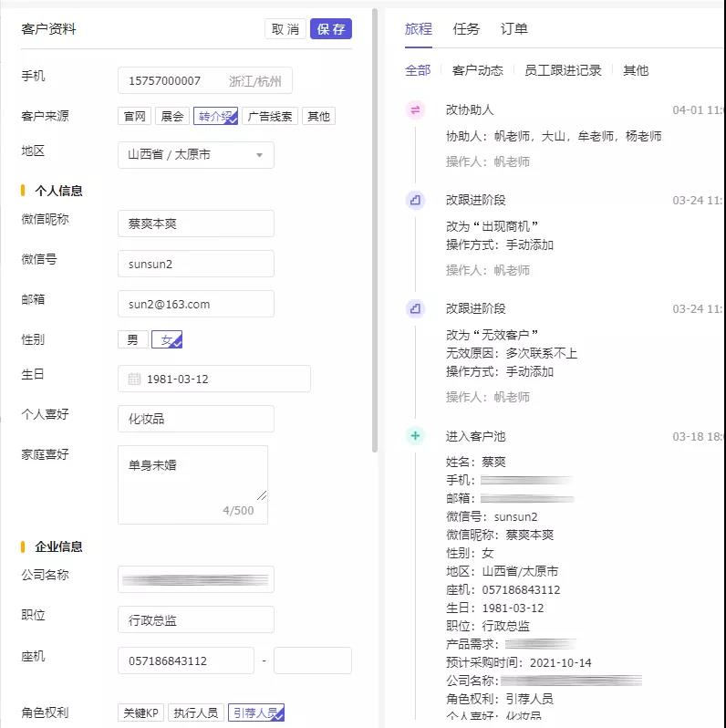The image size is (726, 728).
Task: Click the 出现商机 stage change timeline icon
Action: pos(415,201)
